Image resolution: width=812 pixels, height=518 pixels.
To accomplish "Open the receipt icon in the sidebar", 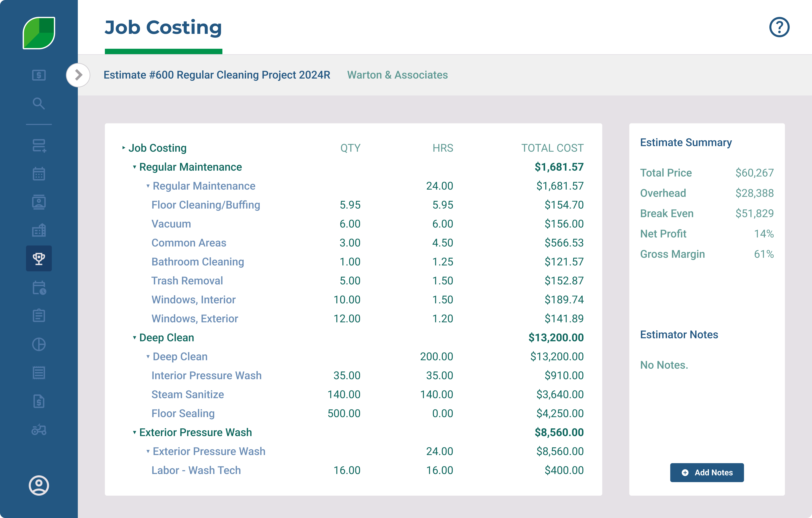I will tap(39, 373).
